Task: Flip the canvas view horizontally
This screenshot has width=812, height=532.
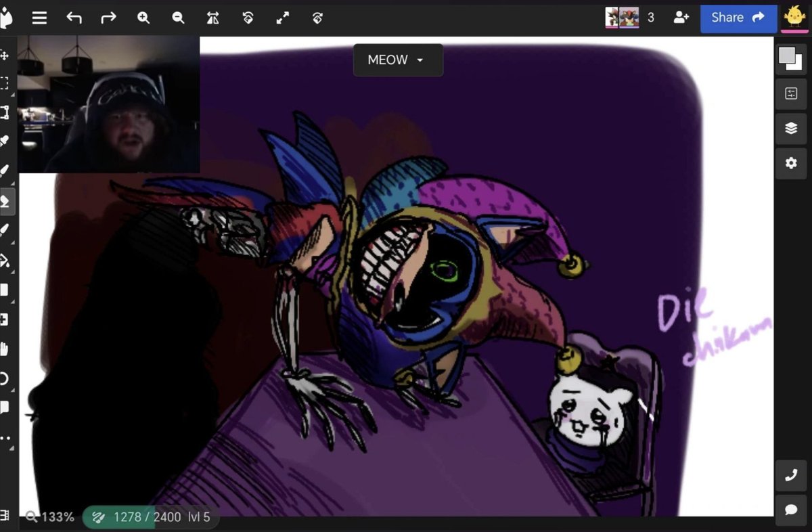Action: pyautogui.click(x=213, y=18)
